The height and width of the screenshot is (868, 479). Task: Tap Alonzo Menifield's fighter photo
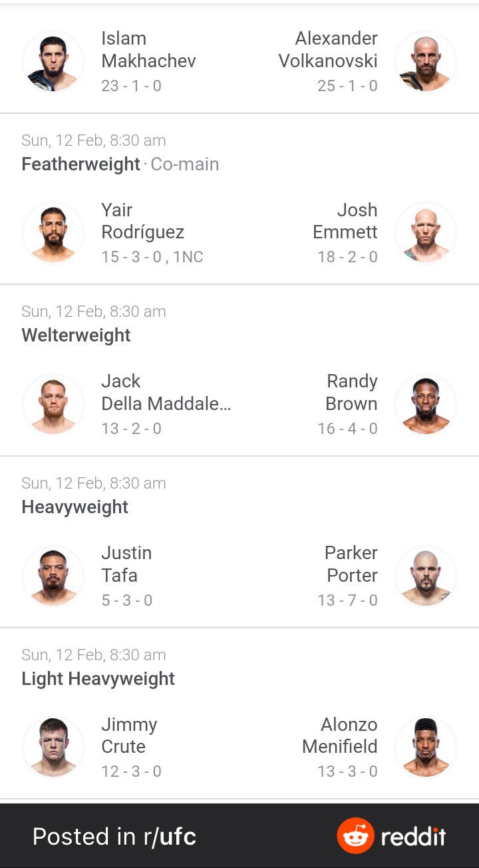[x=426, y=747]
